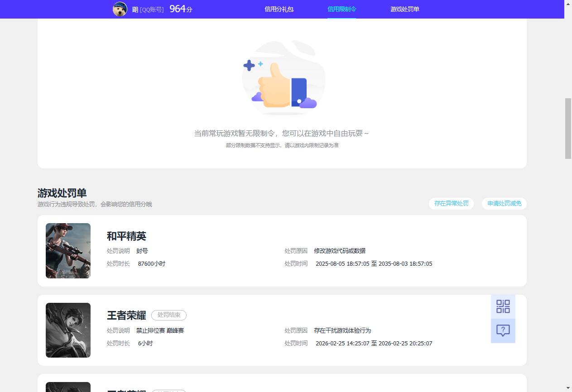Click the 申请处罚减免 button
The width and height of the screenshot is (572, 392).
[x=504, y=203]
